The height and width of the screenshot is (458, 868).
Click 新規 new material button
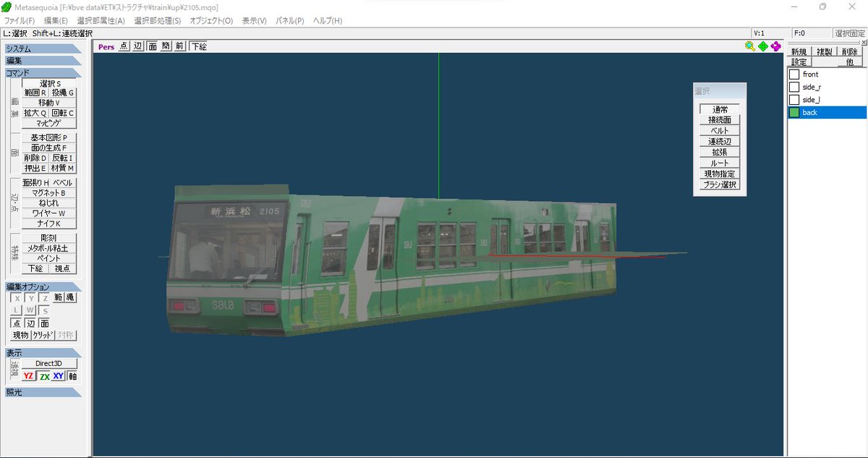pos(799,52)
